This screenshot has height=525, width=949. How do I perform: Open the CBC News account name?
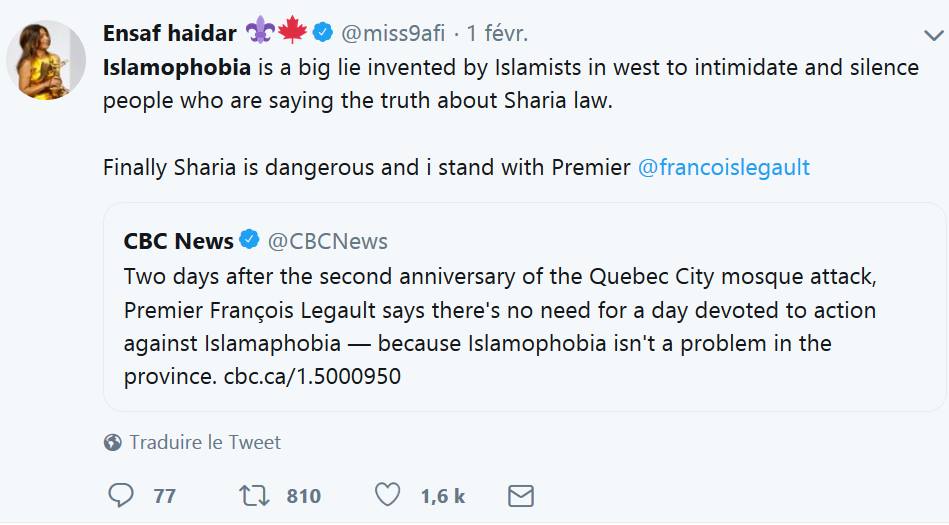pyautogui.click(x=178, y=241)
